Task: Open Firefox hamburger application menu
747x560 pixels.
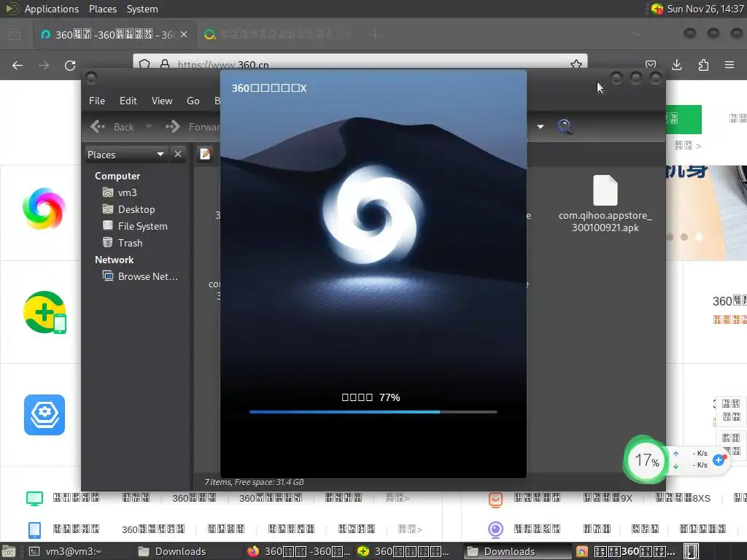Action: [729, 65]
